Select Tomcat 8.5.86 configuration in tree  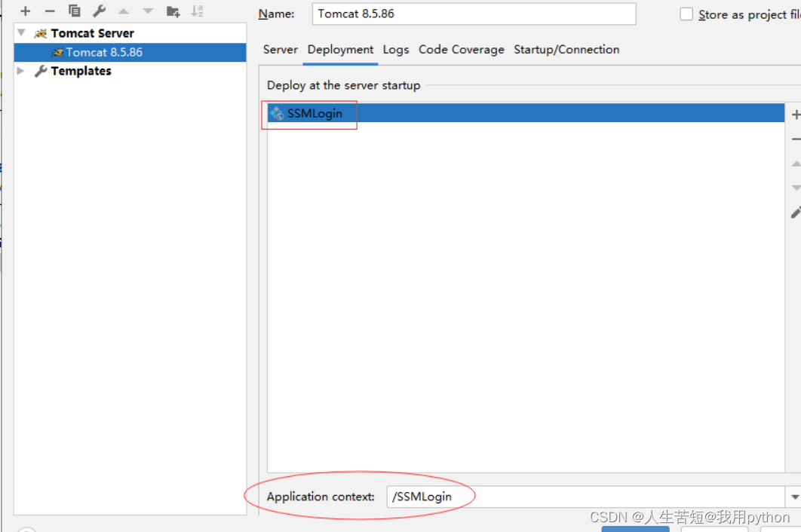(130, 52)
